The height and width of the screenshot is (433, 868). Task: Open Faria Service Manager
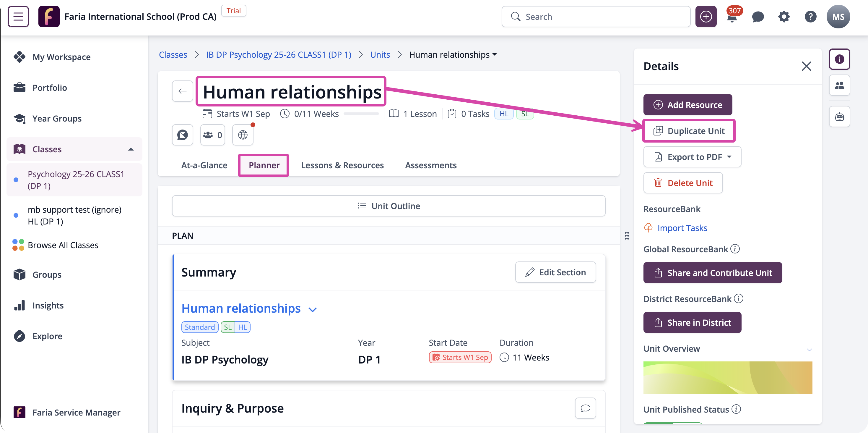[74, 412]
